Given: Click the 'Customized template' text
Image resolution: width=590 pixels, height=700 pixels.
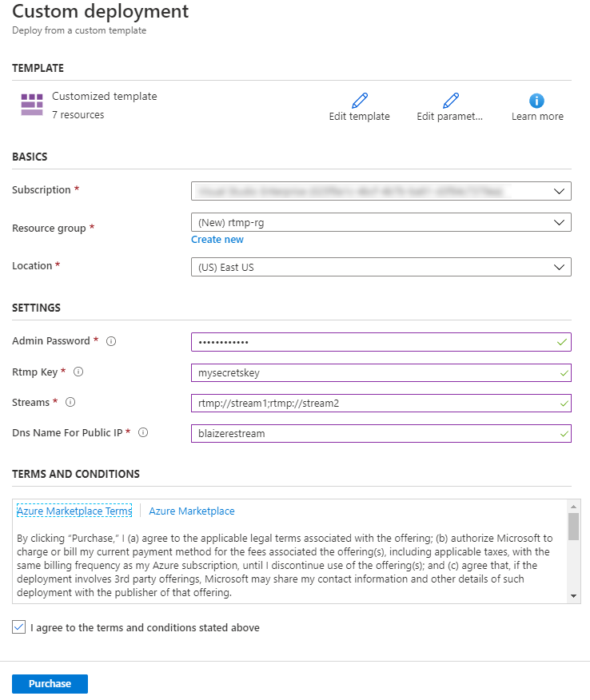Looking at the screenshot, I should coord(105,97).
